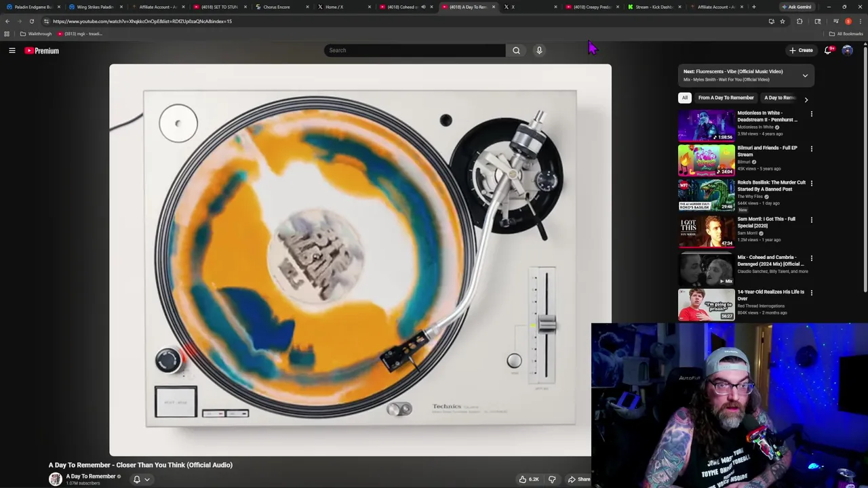Focus the YouTube search field

(414, 50)
